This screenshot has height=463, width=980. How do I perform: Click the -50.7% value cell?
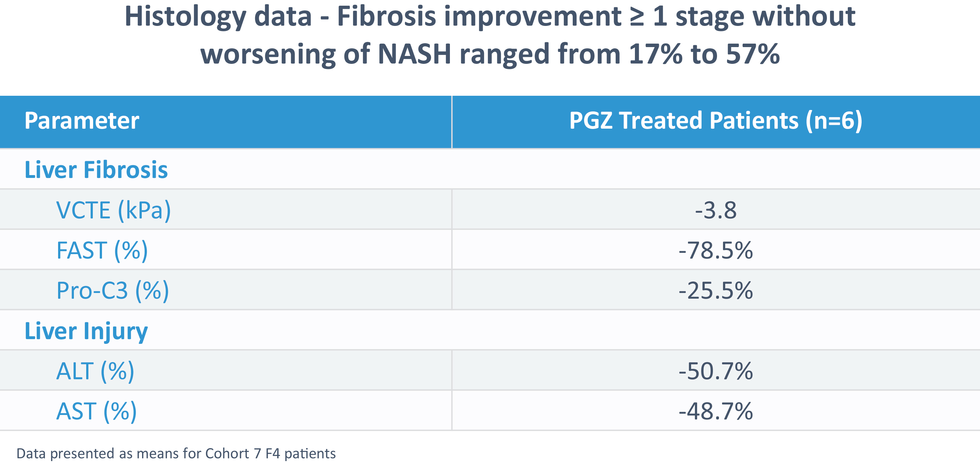(x=716, y=371)
